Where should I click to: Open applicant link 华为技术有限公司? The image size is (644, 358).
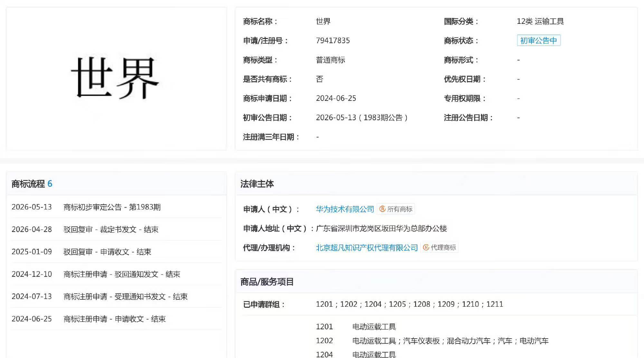pyautogui.click(x=345, y=209)
